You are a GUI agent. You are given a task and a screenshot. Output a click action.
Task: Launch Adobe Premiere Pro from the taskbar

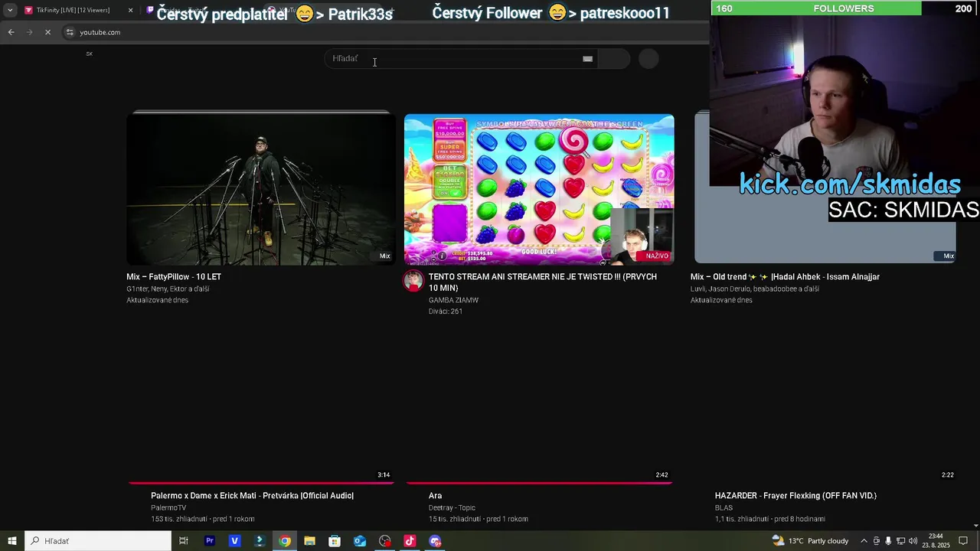point(209,541)
